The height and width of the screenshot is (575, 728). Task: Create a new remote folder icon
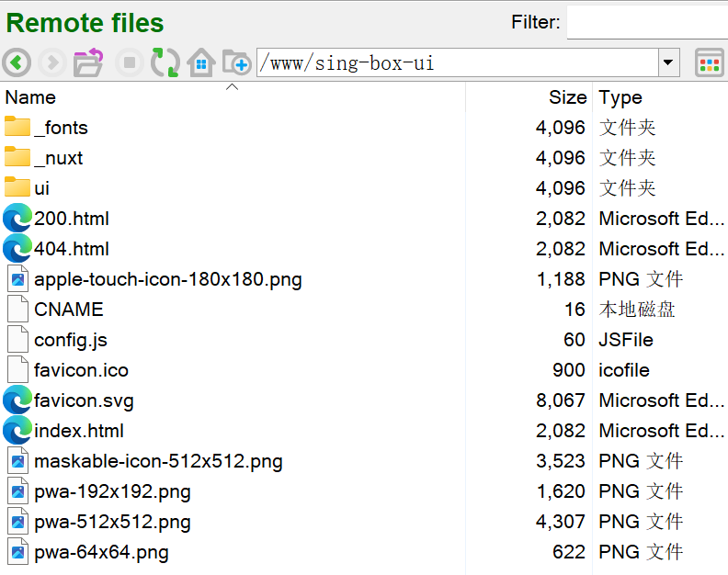[236, 62]
